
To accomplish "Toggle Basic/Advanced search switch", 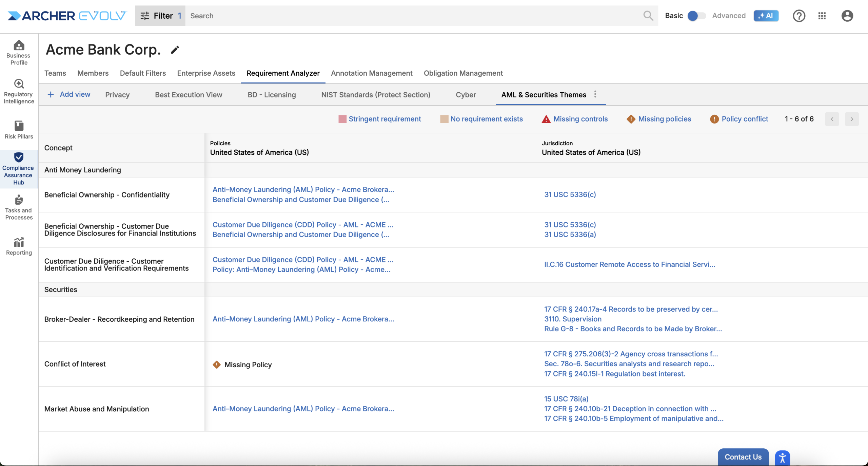I will [696, 16].
